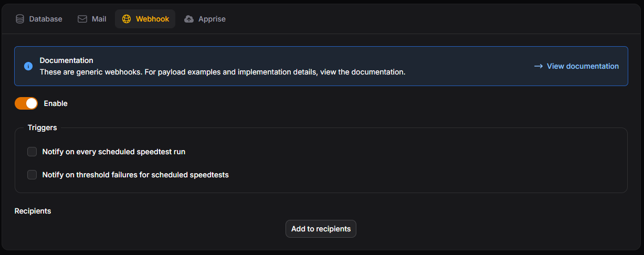Click the Database stack icon
644x255 pixels.
[20, 19]
